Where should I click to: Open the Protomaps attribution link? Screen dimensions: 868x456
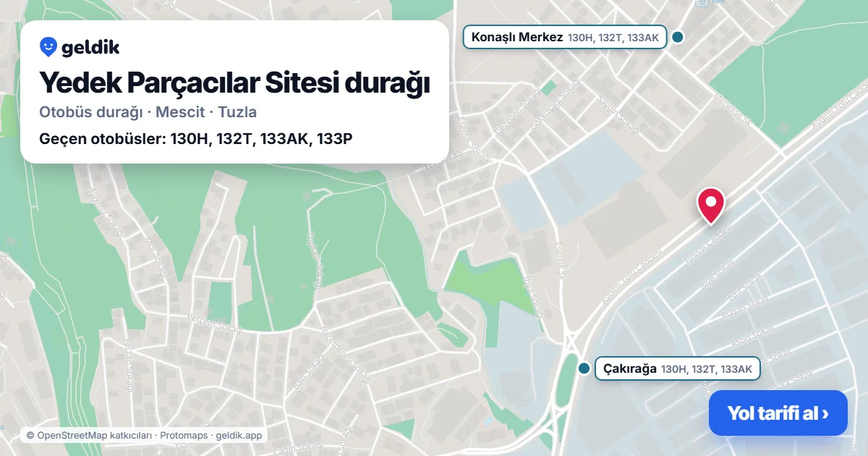pyautogui.click(x=184, y=435)
